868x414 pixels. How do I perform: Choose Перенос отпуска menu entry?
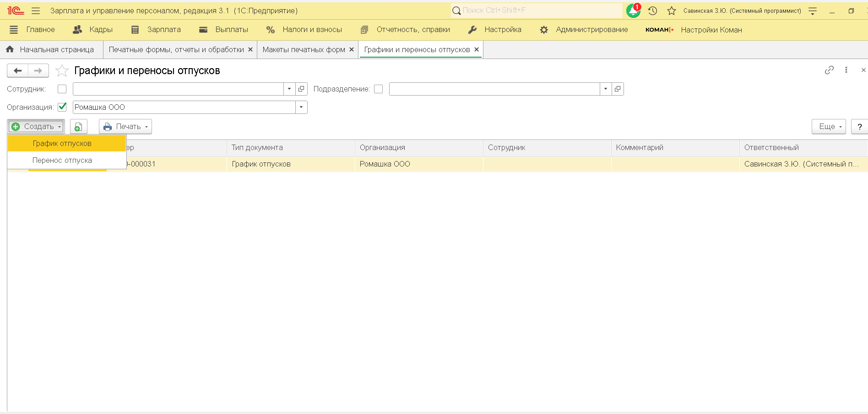62,161
